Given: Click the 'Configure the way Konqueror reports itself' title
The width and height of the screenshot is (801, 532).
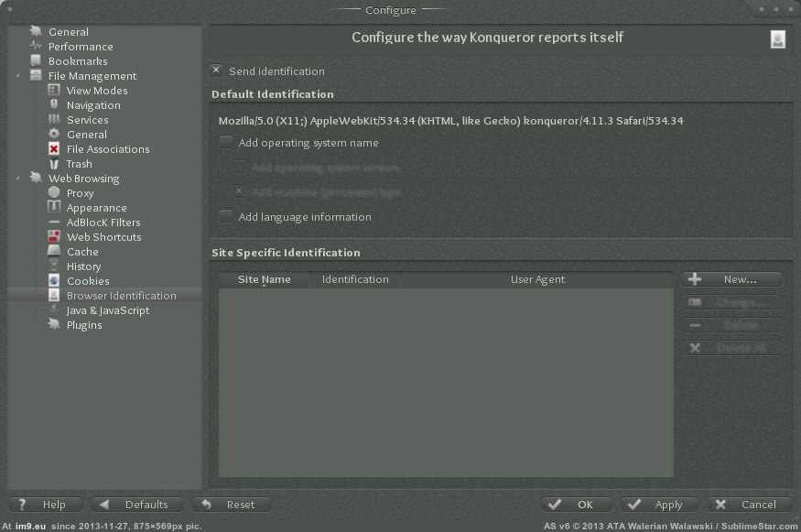Looking at the screenshot, I should 487,38.
